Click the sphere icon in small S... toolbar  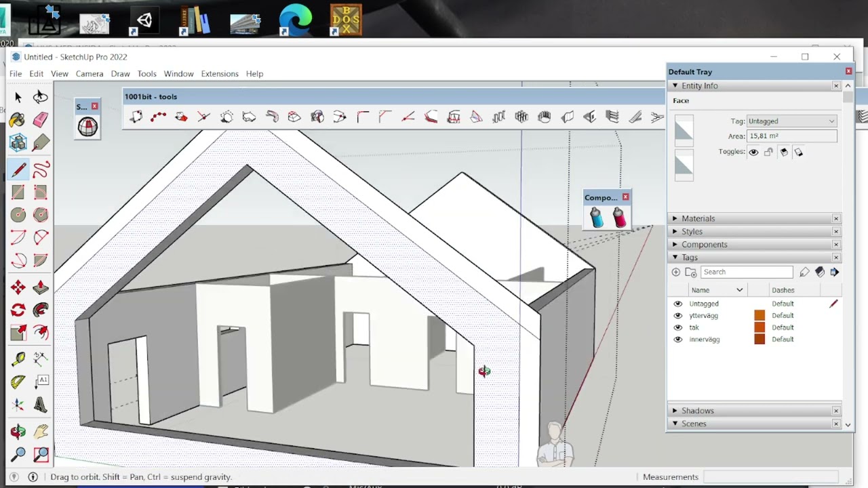(87, 127)
